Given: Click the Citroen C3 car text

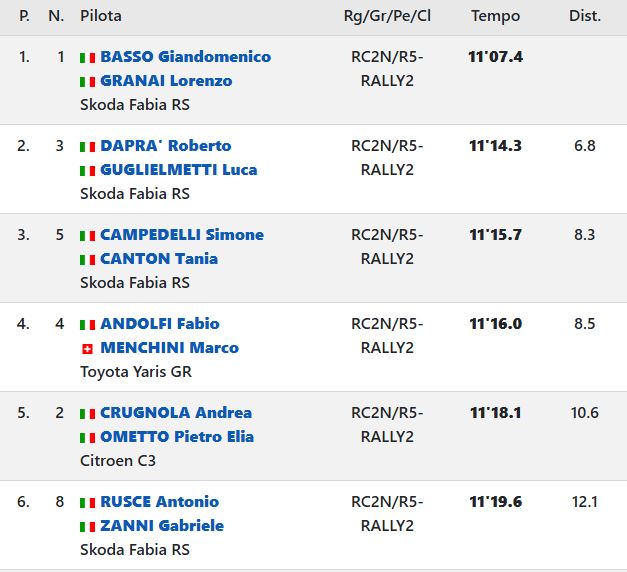Looking at the screenshot, I should tap(118, 461).
